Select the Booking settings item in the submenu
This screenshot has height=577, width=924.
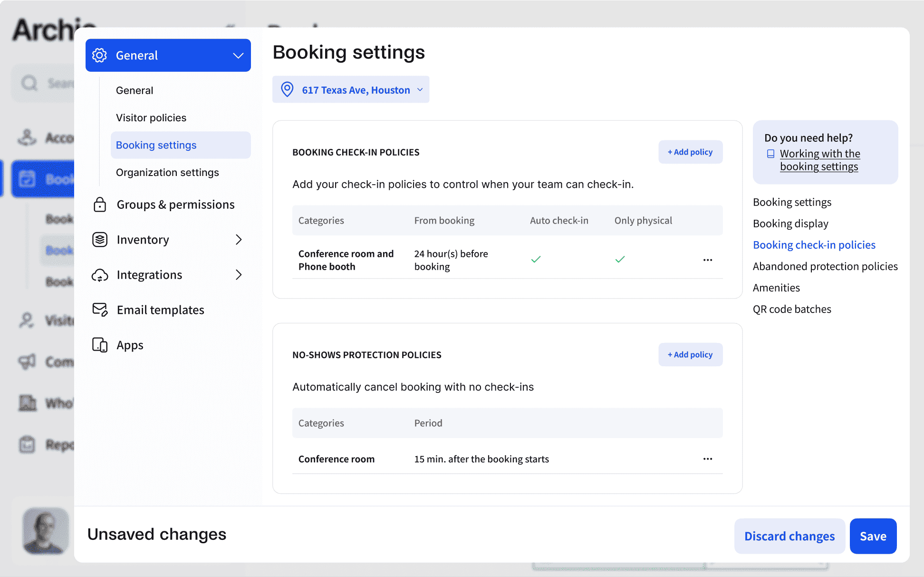click(156, 145)
